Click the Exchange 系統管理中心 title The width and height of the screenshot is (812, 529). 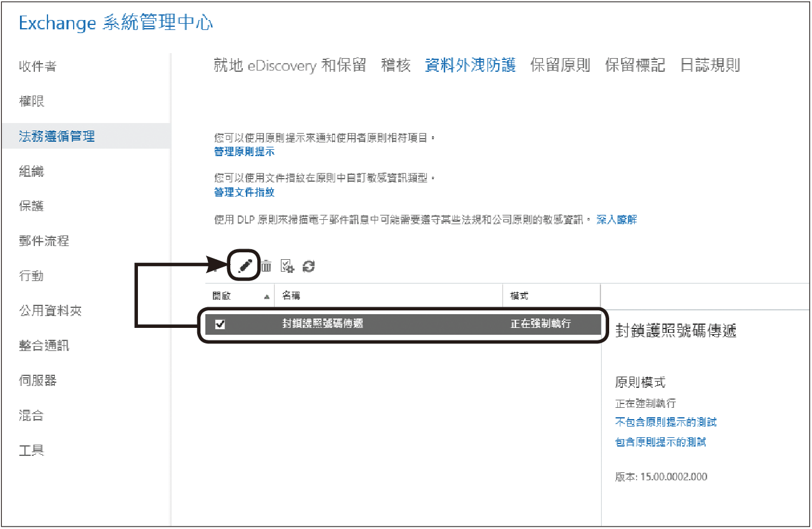[116, 24]
